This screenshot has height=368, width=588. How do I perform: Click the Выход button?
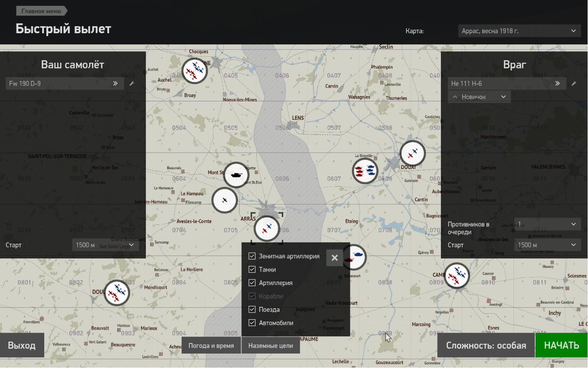tap(22, 345)
